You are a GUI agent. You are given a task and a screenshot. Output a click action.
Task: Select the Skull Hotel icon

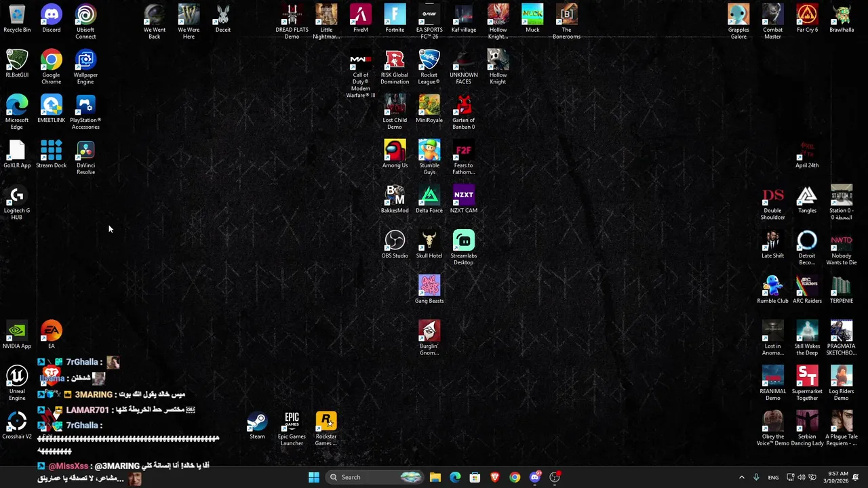[429, 245]
